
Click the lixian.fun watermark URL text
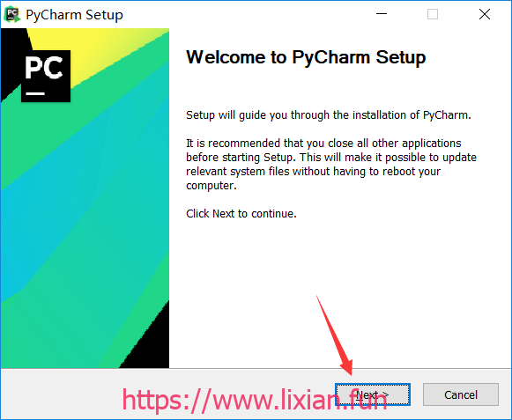click(255, 401)
